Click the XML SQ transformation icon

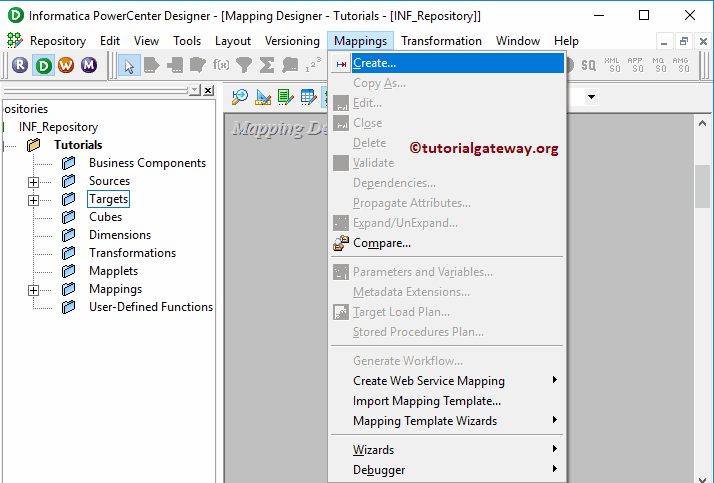point(612,65)
